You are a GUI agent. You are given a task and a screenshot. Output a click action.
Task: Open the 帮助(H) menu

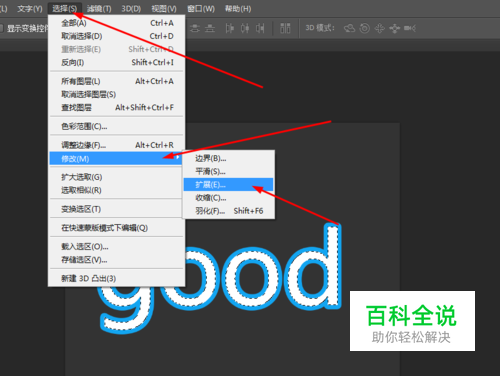[238, 9]
